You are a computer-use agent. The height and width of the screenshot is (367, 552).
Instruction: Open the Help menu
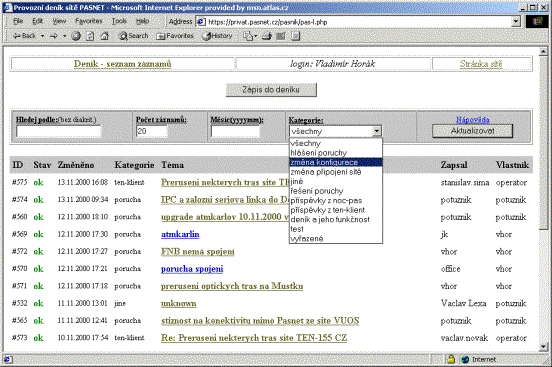point(142,21)
